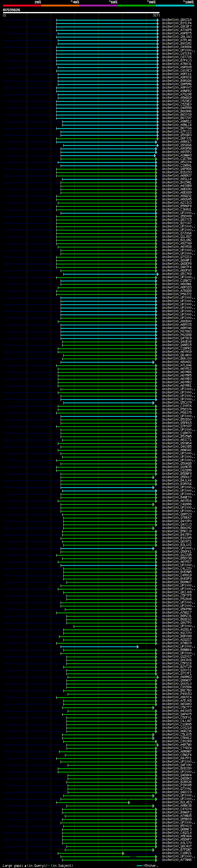Click the white query length bar
The width and height of the screenshot is (197, 868).
coord(81,12)
